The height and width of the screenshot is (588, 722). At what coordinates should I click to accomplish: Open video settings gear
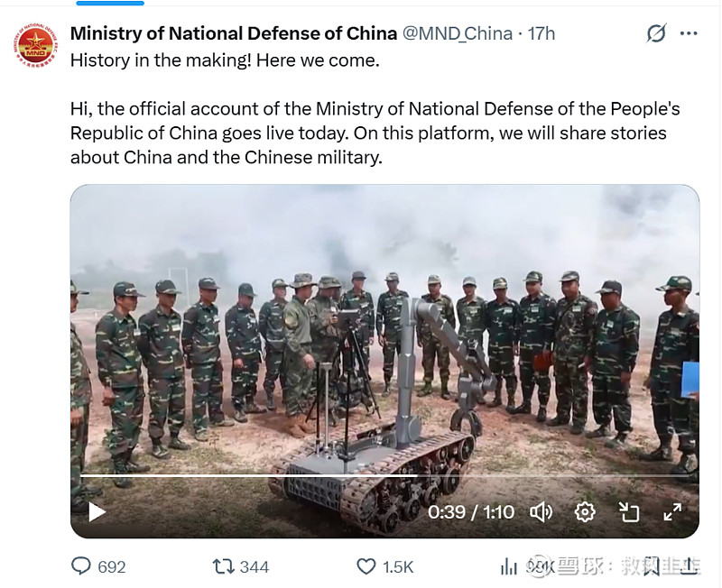click(585, 512)
